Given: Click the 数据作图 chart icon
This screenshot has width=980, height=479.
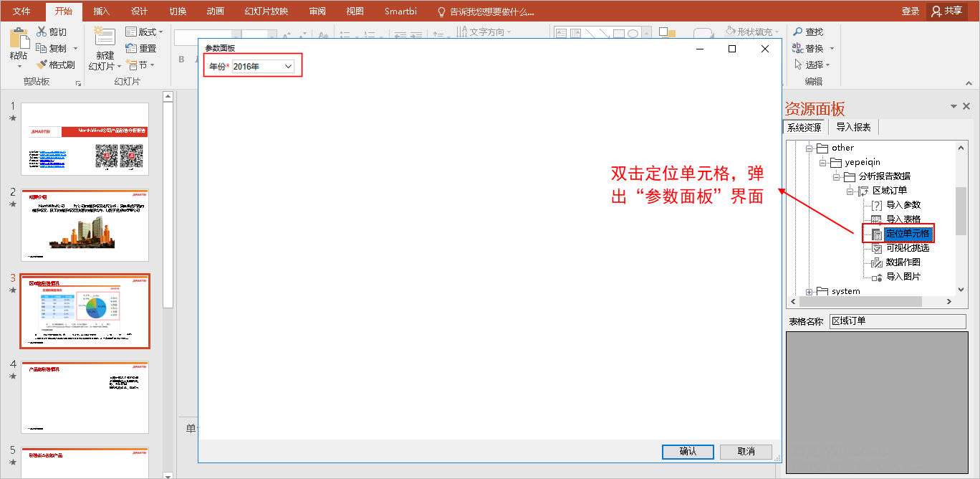Looking at the screenshot, I should click(876, 262).
